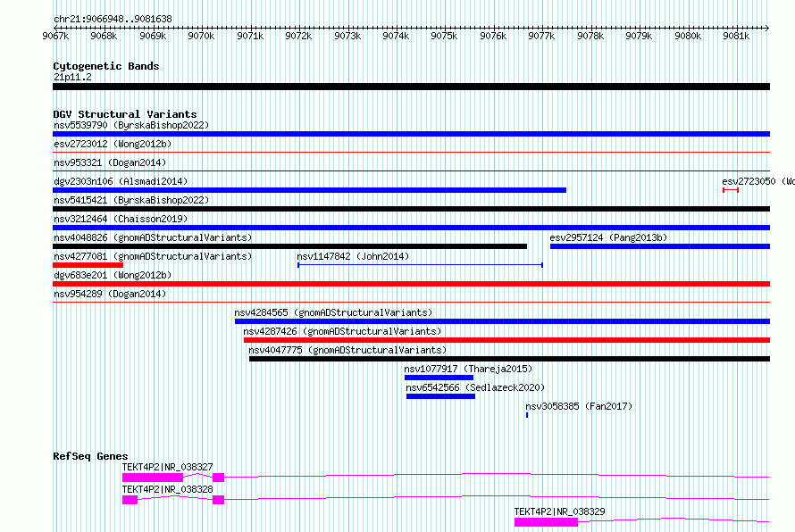Select the esv2723012 (Wong2012b) variant label
This screenshot has height=532, width=795.
[113, 144]
